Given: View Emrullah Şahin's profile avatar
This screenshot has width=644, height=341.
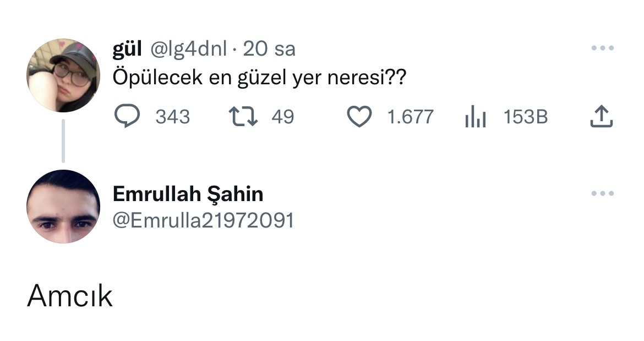Looking at the screenshot, I should pyautogui.click(x=63, y=207).
